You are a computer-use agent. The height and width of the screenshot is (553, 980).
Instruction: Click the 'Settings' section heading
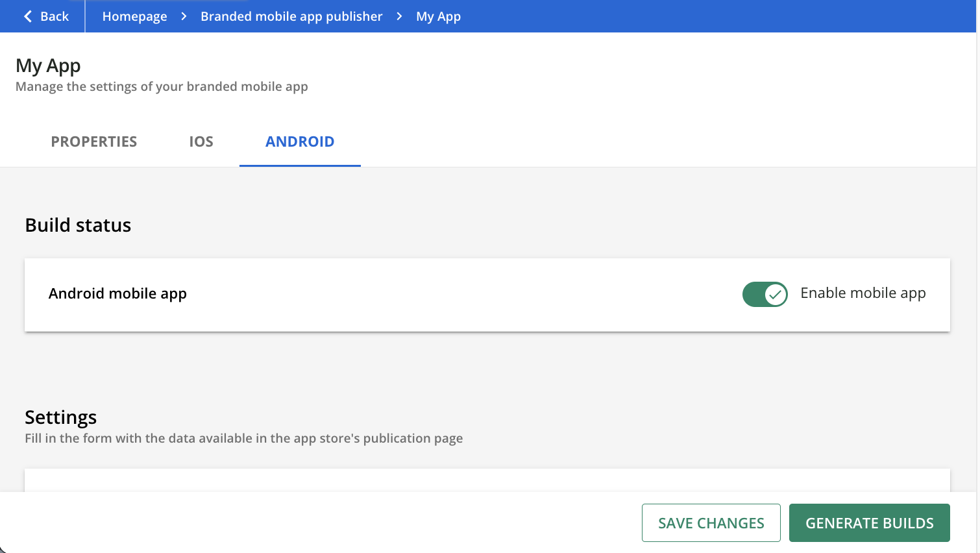click(60, 417)
